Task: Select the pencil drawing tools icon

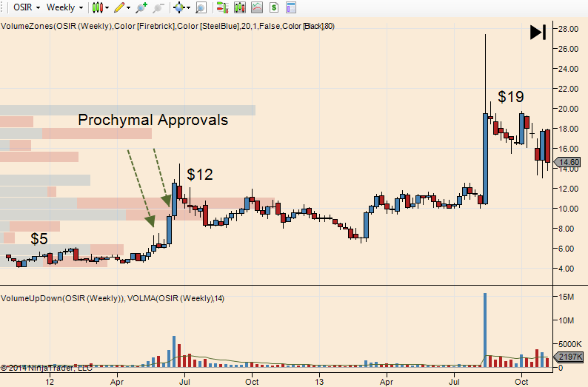Action: point(118,7)
